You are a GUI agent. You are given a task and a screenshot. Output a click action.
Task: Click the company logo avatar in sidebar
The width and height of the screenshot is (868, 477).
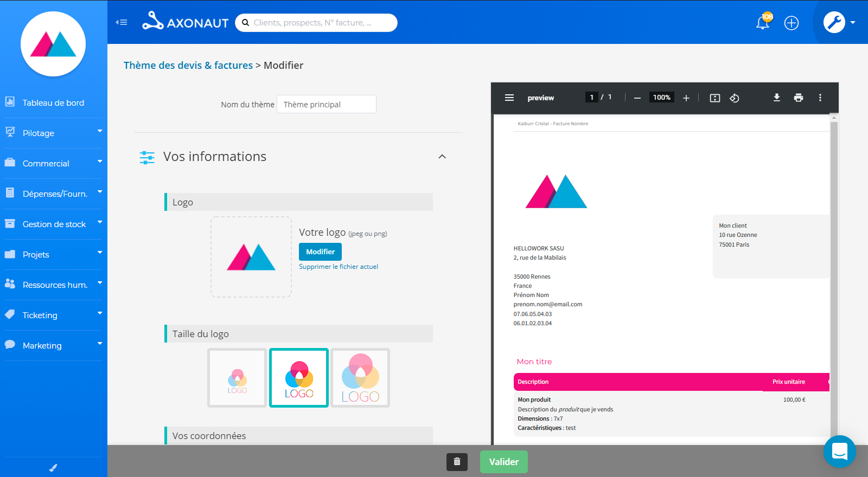(53, 44)
